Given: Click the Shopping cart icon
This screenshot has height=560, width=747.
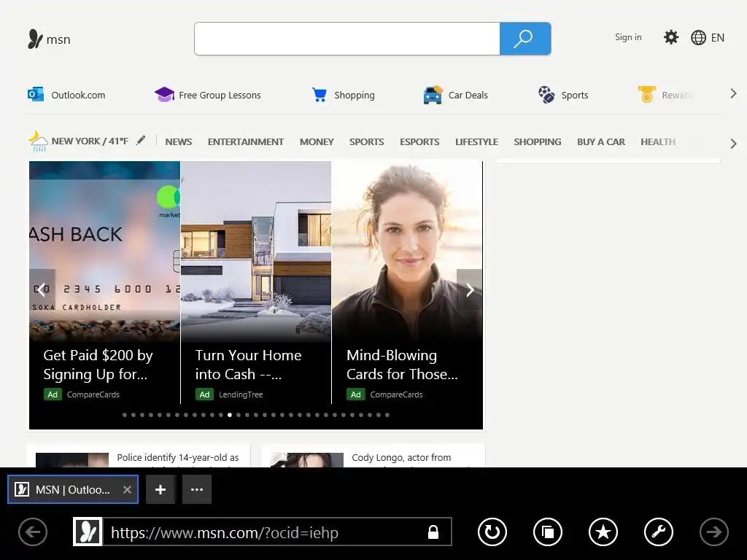Looking at the screenshot, I should coord(320,95).
